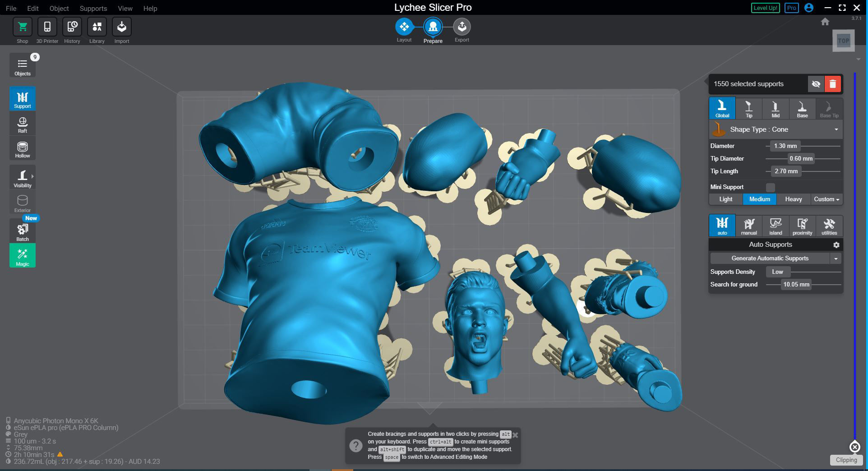Switch to island detection mode

[x=776, y=226]
